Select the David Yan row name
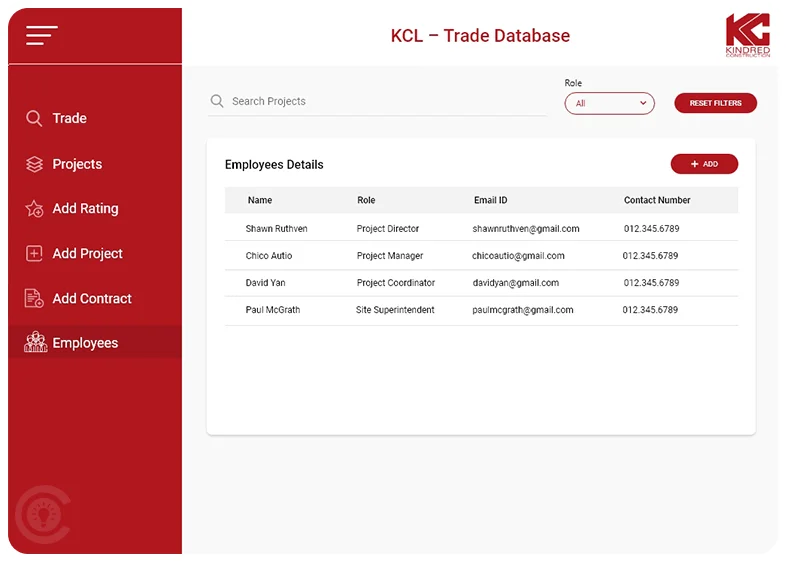The height and width of the screenshot is (562, 786). point(265,283)
